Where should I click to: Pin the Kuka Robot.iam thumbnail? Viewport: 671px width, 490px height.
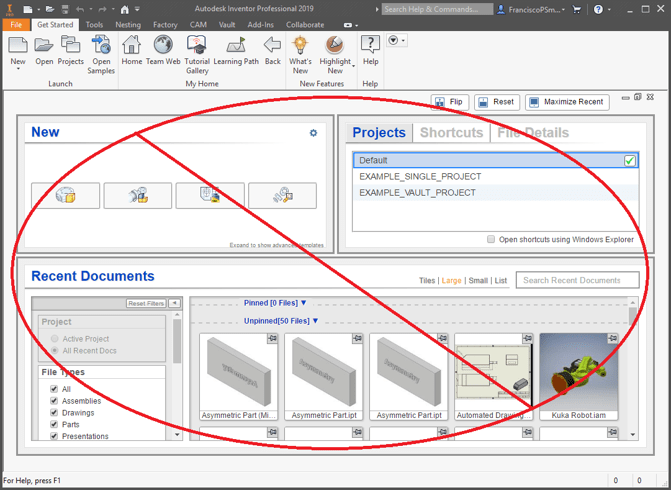tap(612, 339)
